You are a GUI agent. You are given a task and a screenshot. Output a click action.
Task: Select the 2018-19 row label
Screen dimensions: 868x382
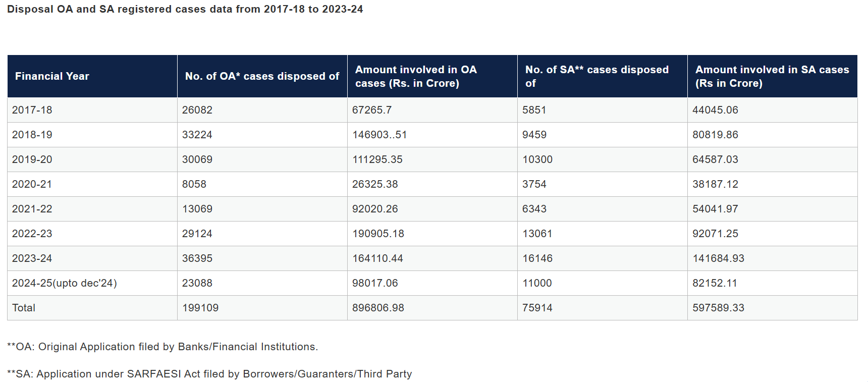32,135
